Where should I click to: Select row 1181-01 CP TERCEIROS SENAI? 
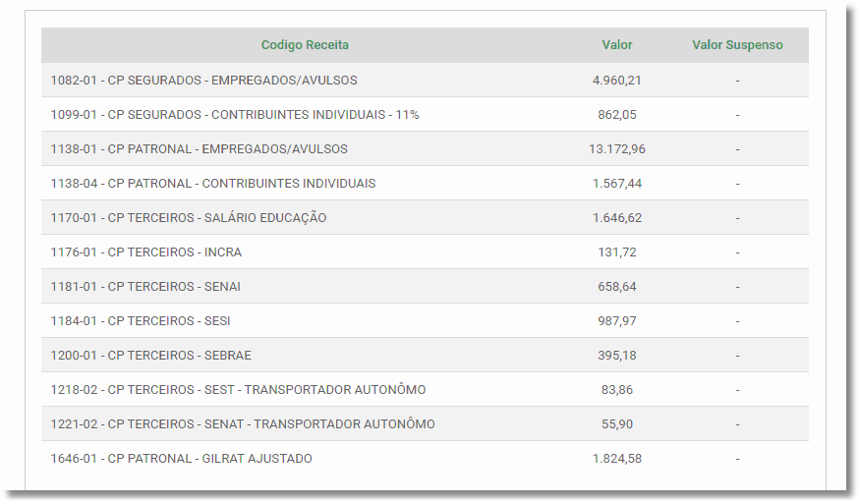(x=425, y=286)
